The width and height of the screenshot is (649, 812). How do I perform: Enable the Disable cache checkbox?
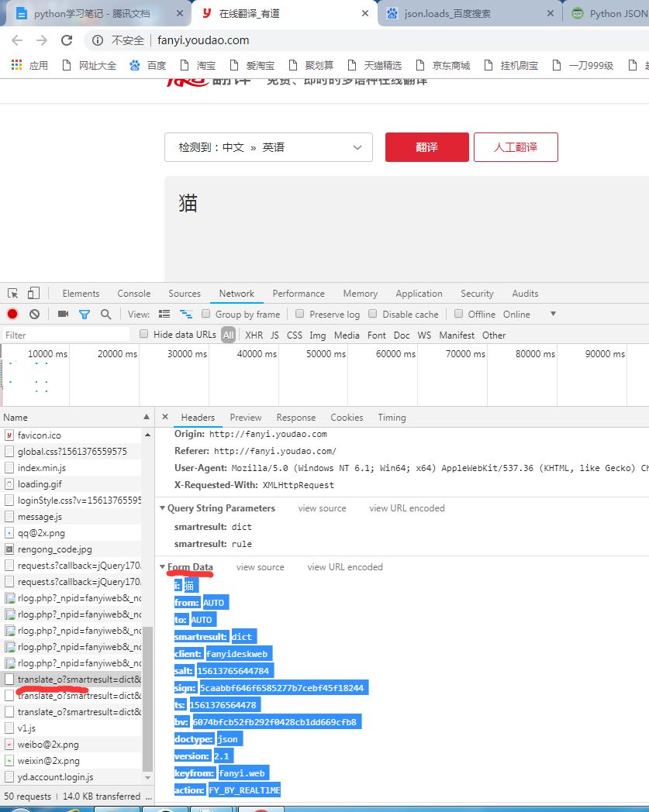point(373,314)
